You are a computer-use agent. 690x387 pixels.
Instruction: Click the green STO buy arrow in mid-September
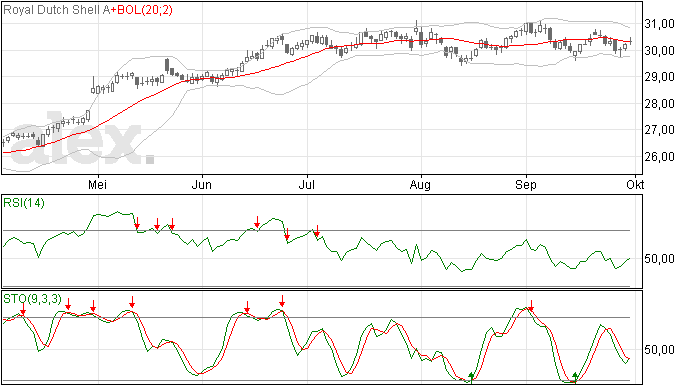(575, 377)
